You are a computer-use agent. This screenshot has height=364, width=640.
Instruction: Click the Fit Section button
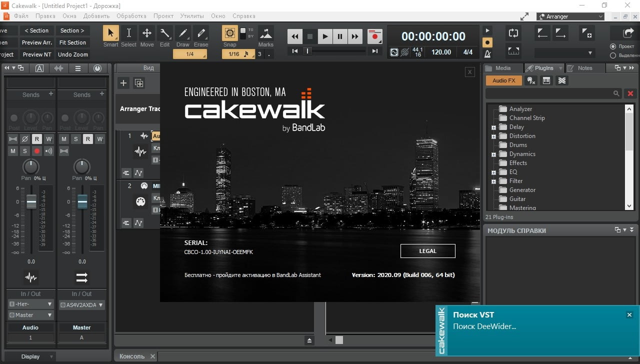[73, 42]
